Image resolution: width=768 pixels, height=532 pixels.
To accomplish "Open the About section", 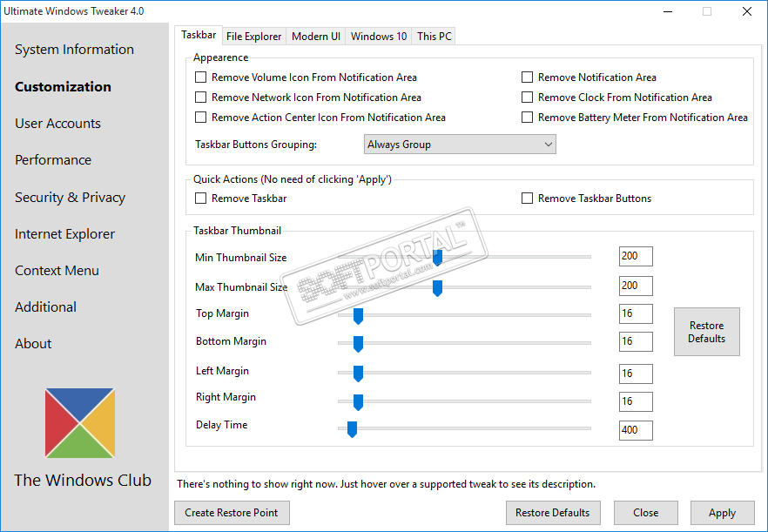I will point(33,344).
